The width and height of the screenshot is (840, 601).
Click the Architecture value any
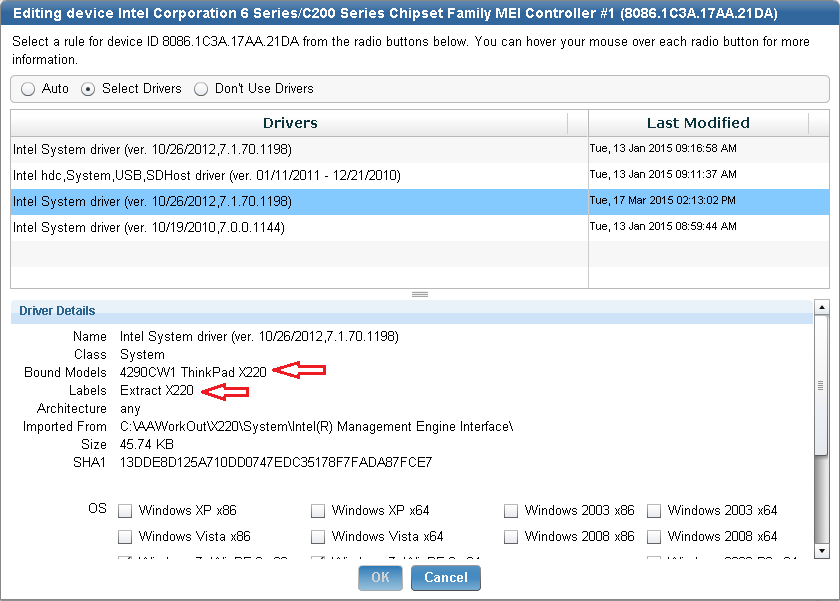(130, 409)
